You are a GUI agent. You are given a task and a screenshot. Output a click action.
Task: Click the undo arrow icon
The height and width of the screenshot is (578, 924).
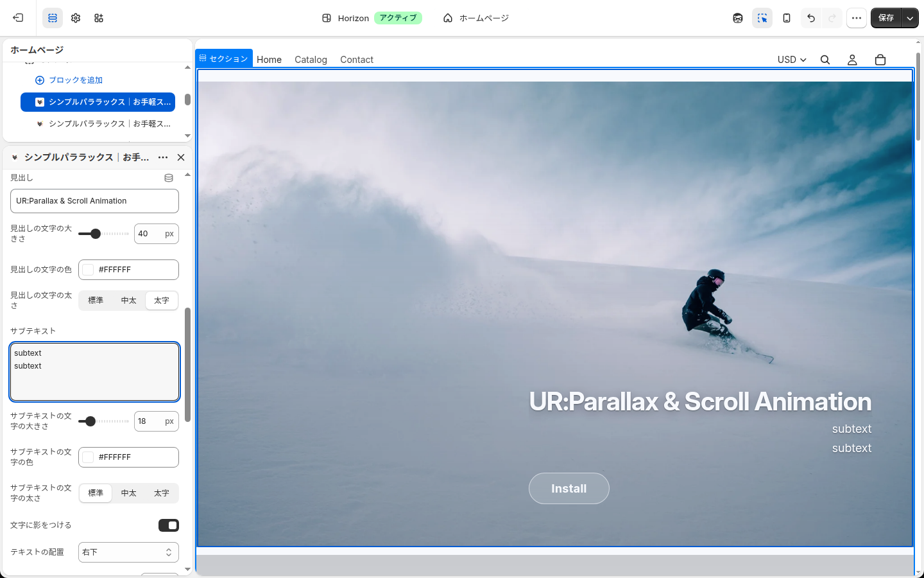811,18
